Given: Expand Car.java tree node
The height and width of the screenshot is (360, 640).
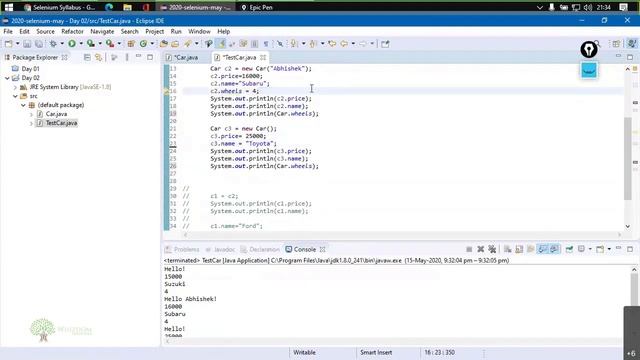Looking at the screenshot, I should [x=31, y=114].
